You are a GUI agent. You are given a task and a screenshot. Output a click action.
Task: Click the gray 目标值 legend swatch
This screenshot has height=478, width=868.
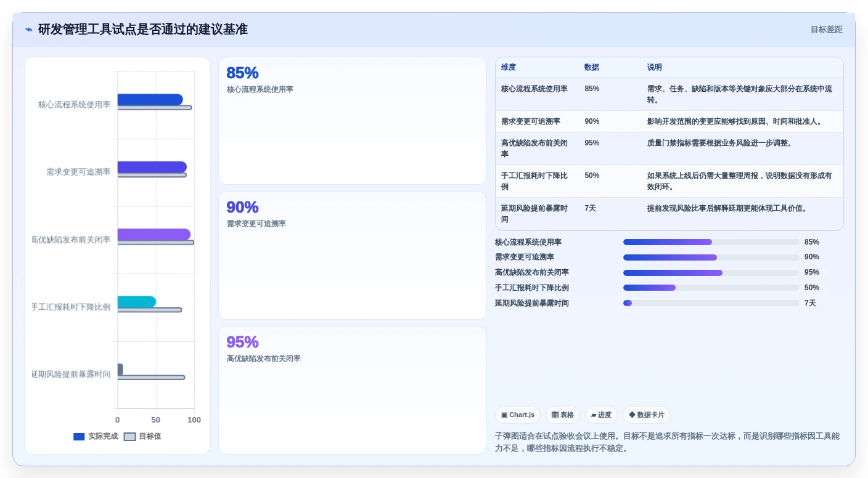pyautogui.click(x=129, y=437)
